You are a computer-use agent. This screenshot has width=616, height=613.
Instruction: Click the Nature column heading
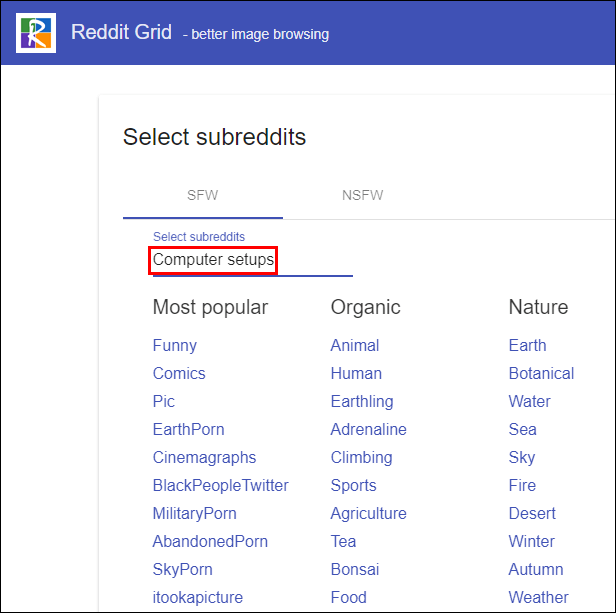pyautogui.click(x=538, y=307)
